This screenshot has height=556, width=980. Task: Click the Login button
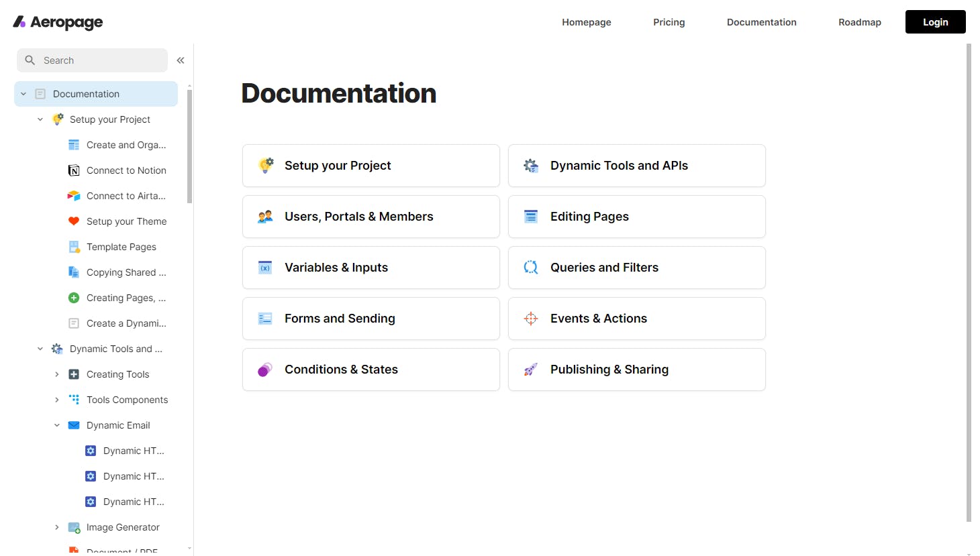[936, 22]
